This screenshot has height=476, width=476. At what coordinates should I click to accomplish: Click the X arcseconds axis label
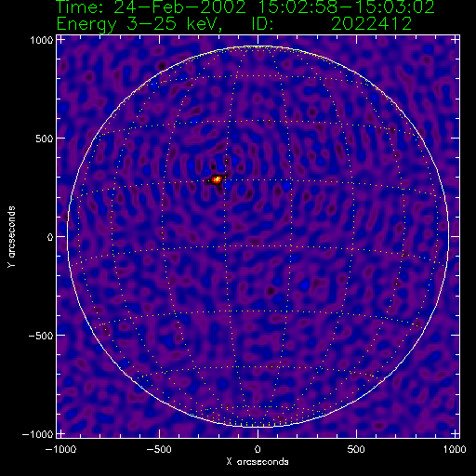pyautogui.click(x=258, y=462)
